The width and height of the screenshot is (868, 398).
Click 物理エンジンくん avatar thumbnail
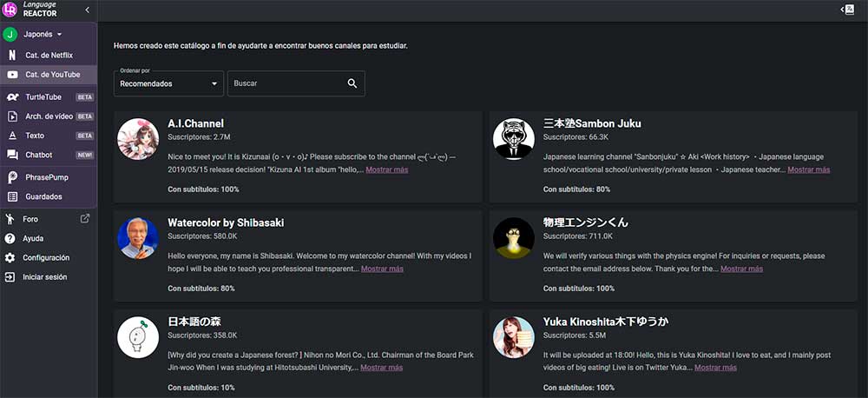point(514,238)
